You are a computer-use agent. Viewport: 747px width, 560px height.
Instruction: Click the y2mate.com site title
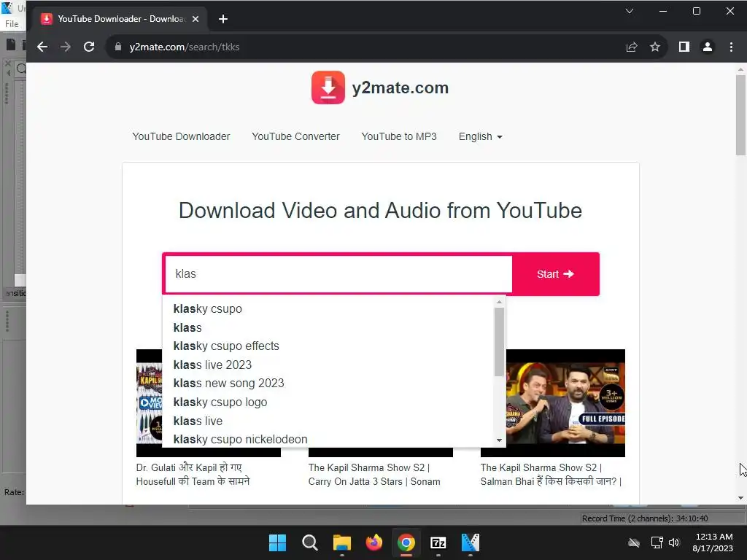pyautogui.click(x=400, y=87)
